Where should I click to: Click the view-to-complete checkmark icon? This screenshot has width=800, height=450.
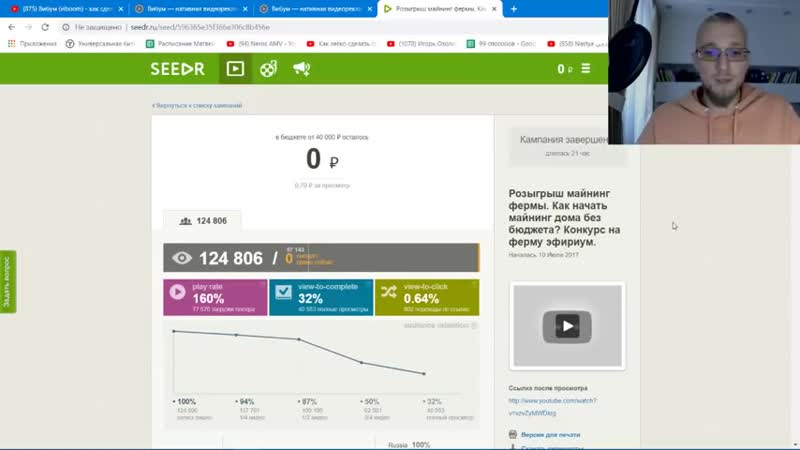coord(283,292)
